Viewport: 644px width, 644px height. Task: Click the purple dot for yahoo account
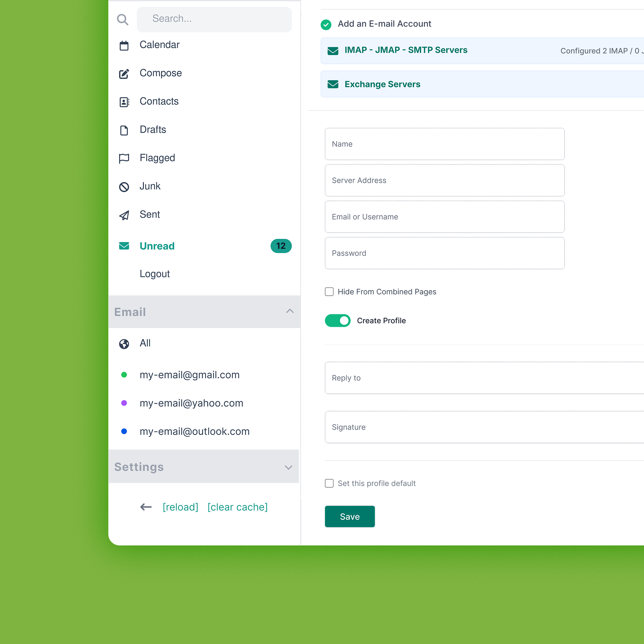coord(124,403)
